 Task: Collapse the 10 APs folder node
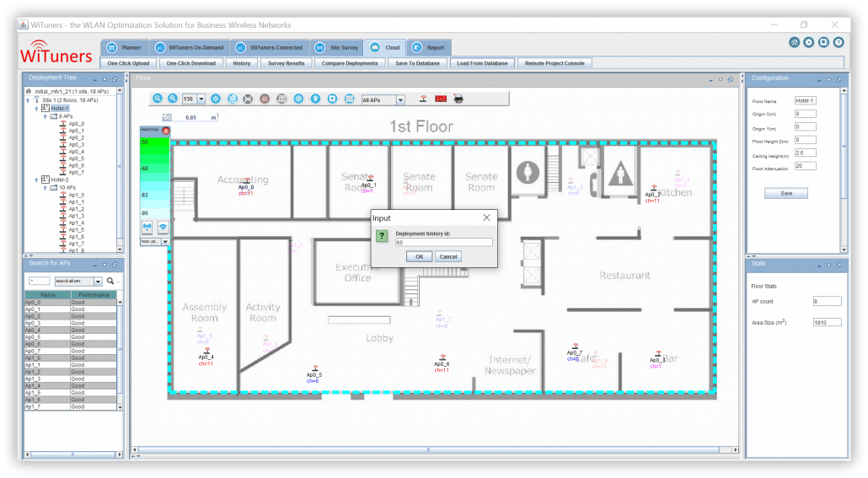tap(45, 188)
